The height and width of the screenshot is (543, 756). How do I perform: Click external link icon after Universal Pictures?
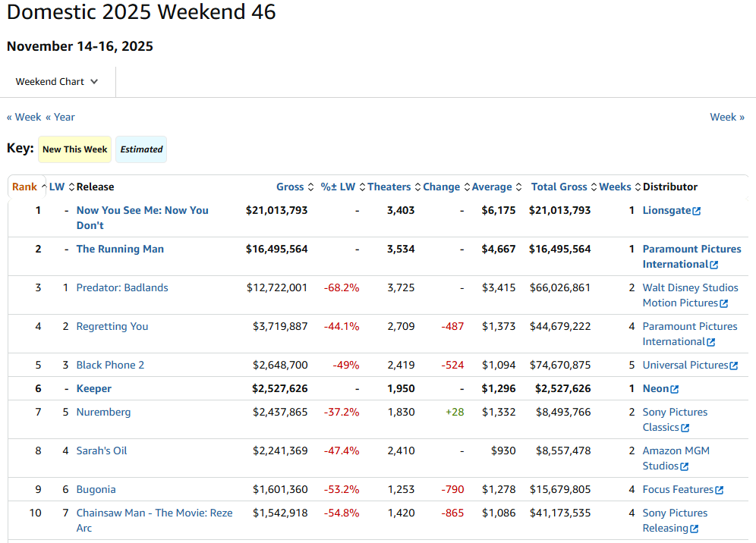[734, 366]
